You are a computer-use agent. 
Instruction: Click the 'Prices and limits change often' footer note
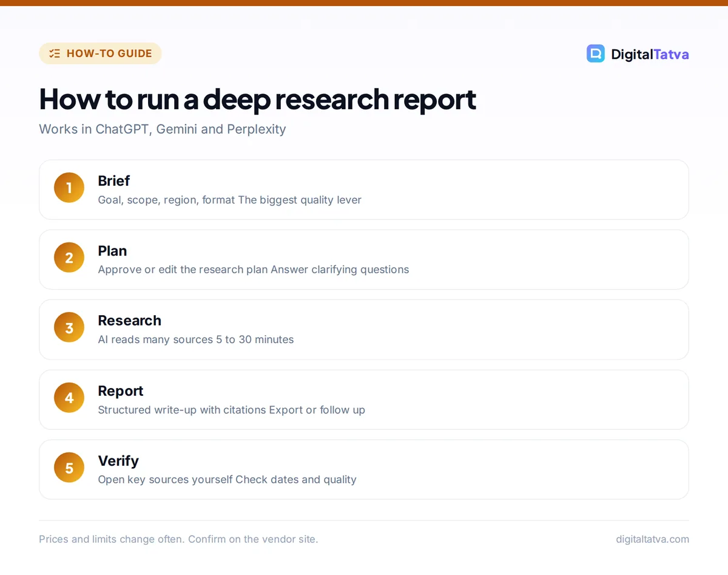[x=178, y=539]
